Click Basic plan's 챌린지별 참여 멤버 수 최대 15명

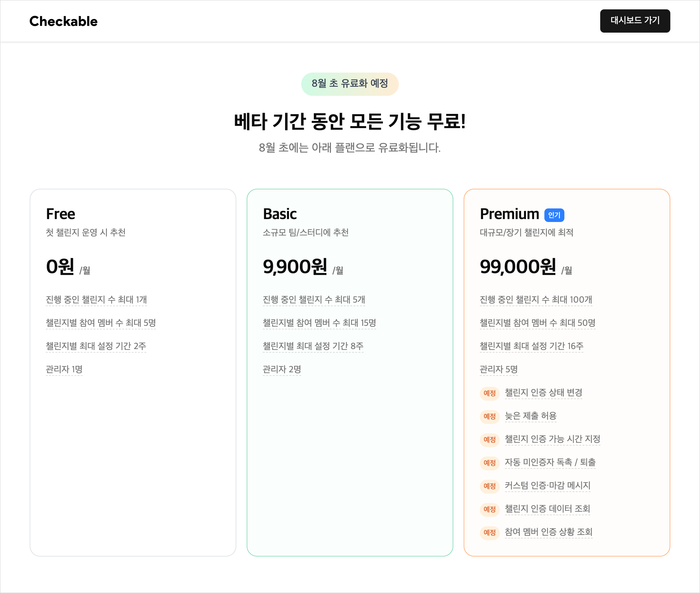click(319, 323)
